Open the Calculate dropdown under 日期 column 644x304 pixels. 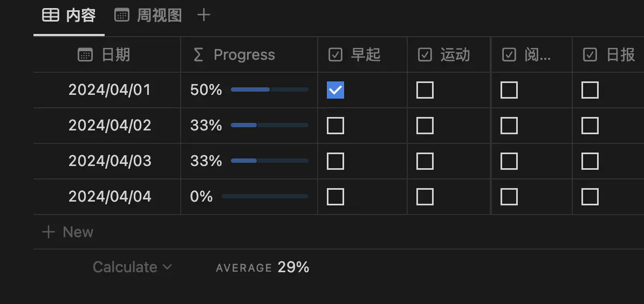coord(132,267)
